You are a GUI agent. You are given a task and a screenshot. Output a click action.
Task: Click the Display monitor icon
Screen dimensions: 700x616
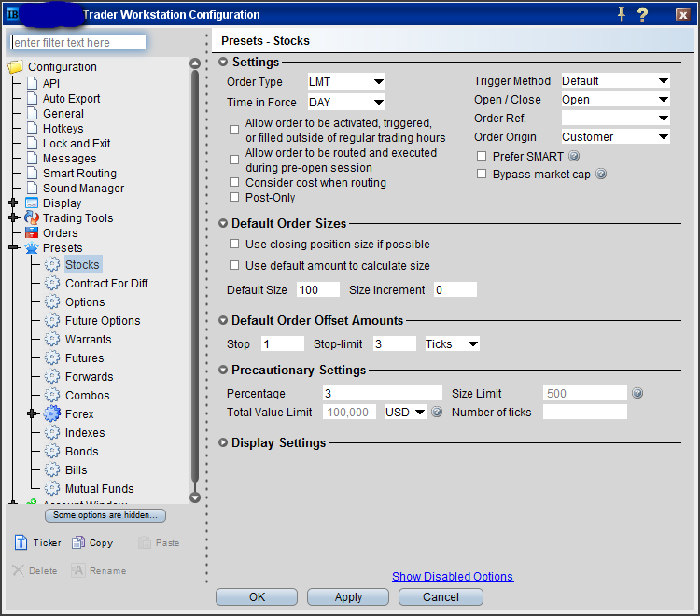point(32,203)
